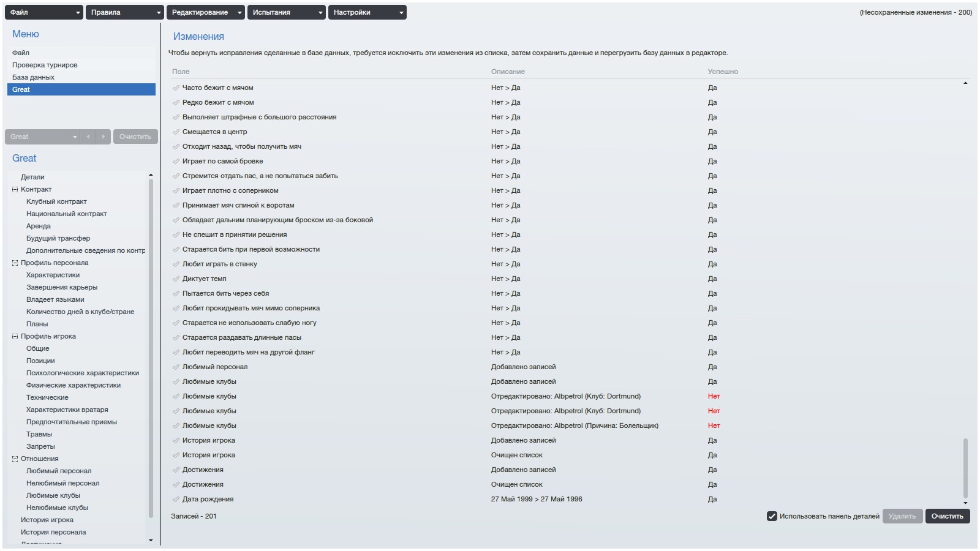This screenshot has width=980, height=551.
Task: Click checkmark icon beside "Часто бежит с мячом"
Action: [x=176, y=88]
